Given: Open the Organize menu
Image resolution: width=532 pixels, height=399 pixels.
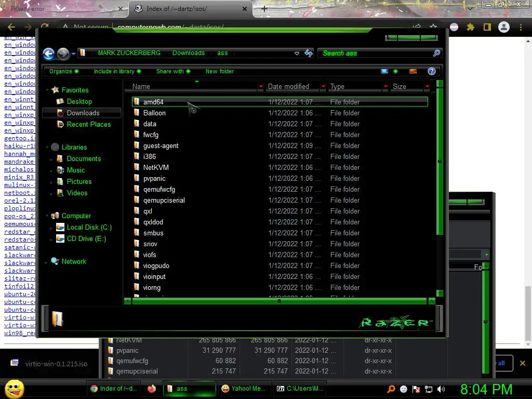Looking at the screenshot, I should (x=64, y=71).
